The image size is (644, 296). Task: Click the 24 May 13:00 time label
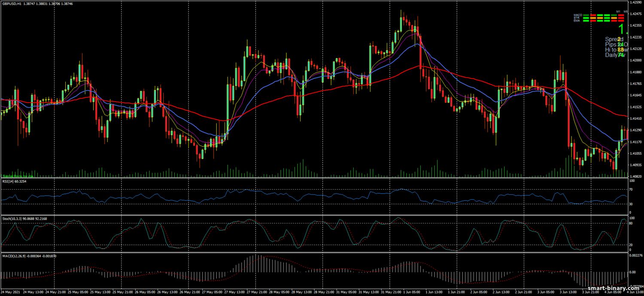(34, 292)
